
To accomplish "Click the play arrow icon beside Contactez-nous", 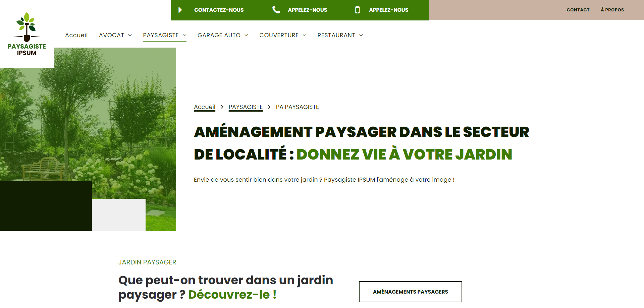I will (x=180, y=10).
